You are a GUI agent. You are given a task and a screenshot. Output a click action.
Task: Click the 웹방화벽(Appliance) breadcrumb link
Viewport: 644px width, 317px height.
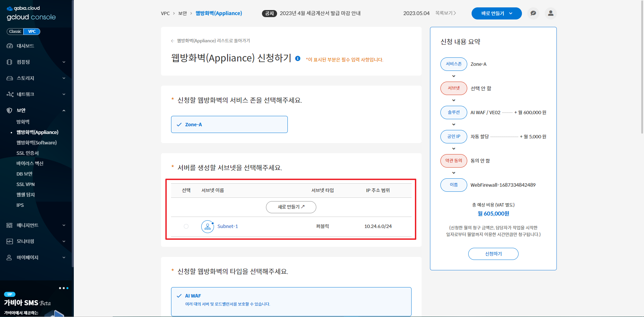pos(219,13)
